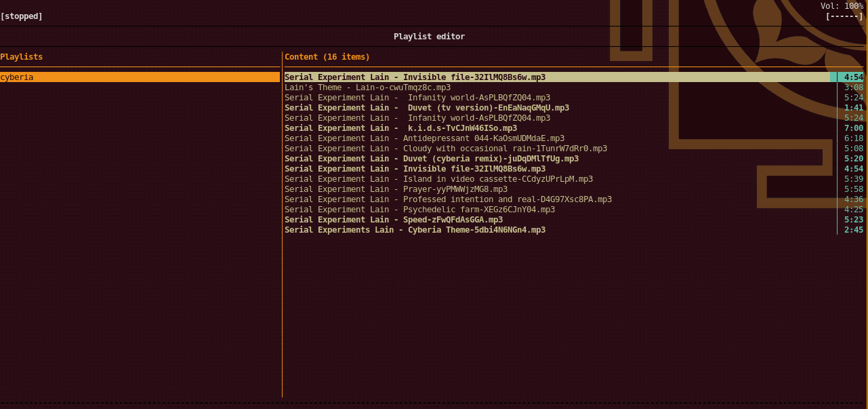Click the Content (16 items) header
The image size is (868, 409).
[327, 57]
